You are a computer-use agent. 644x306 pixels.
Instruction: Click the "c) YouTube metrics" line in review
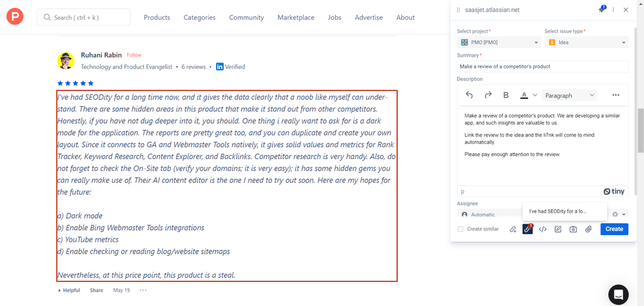[x=88, y=240]
